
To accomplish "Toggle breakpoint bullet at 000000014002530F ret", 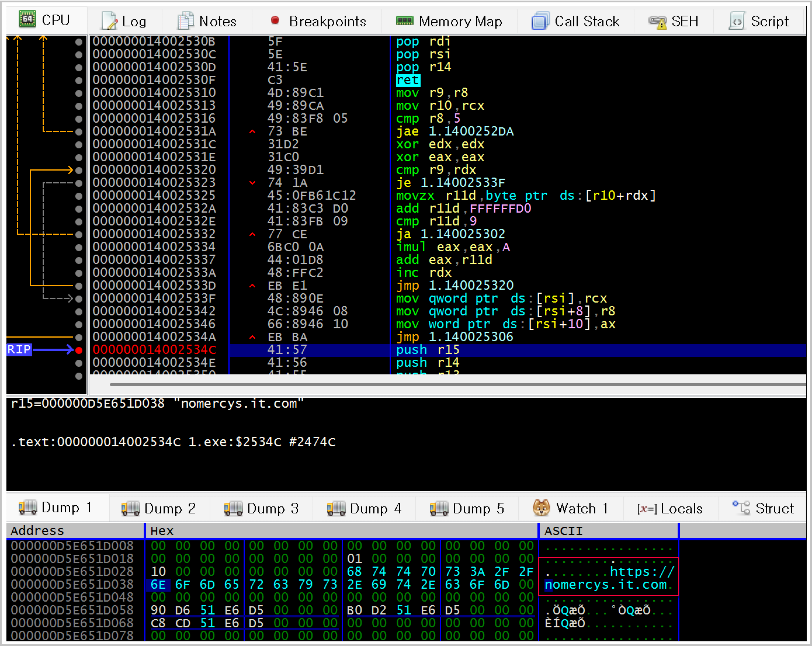I will coord(79,80).
